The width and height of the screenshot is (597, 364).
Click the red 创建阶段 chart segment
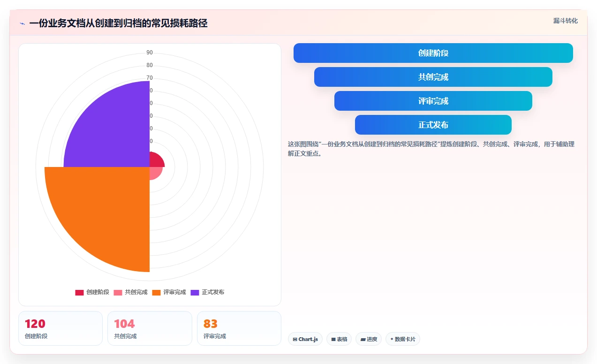coord(155,161)
